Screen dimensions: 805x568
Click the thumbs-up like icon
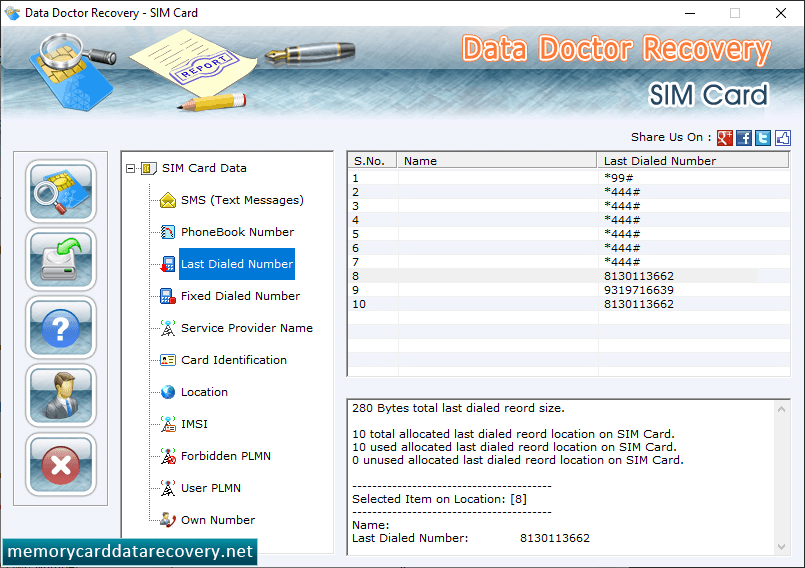783,138
